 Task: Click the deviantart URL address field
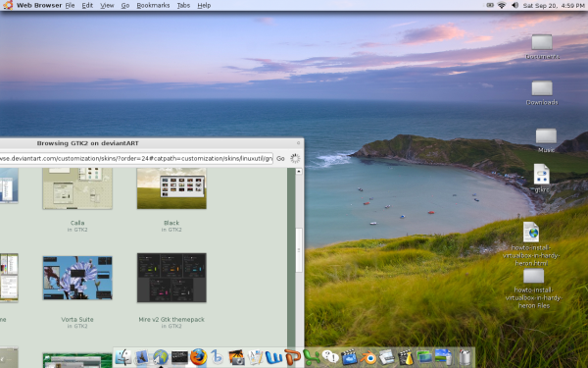136,158
